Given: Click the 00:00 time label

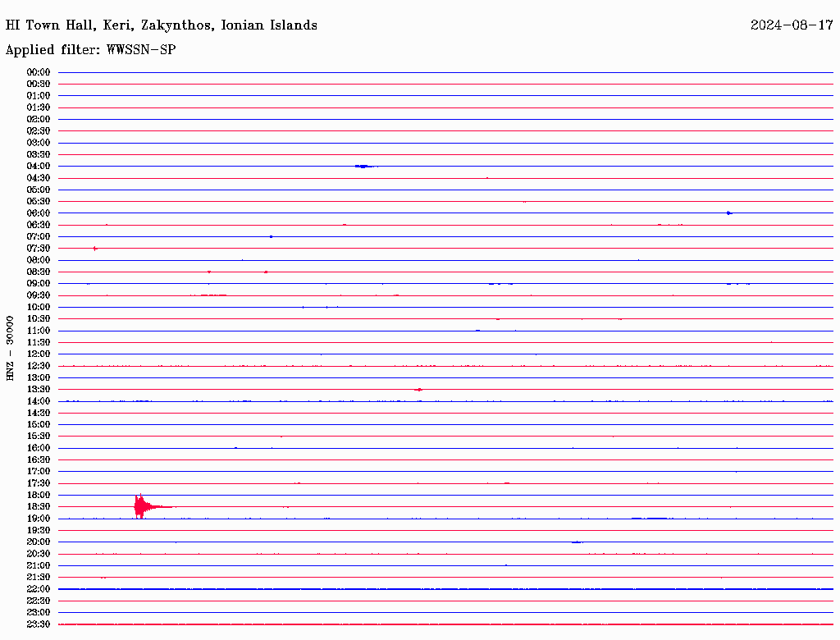Looking at the screenshot, I should coord(39,72).
